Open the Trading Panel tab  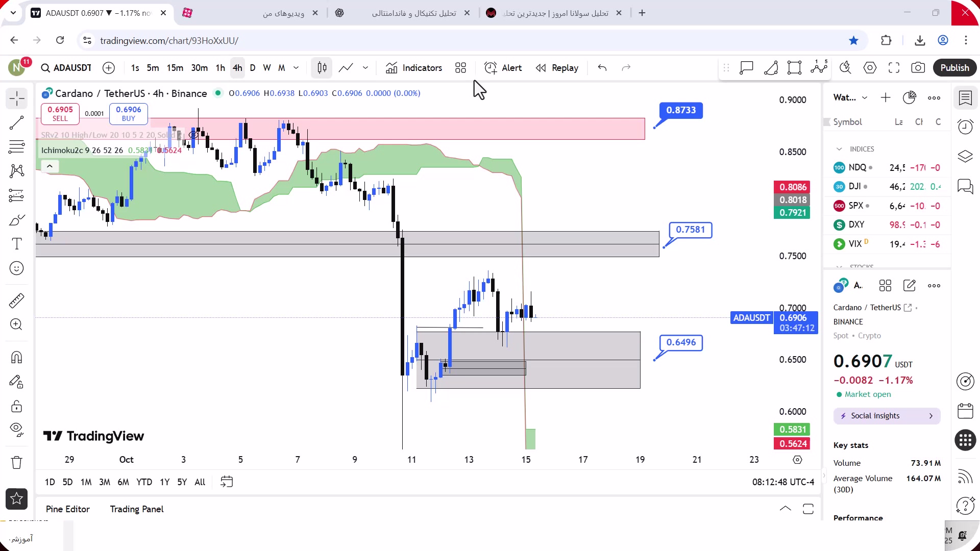tap(137, 509)
